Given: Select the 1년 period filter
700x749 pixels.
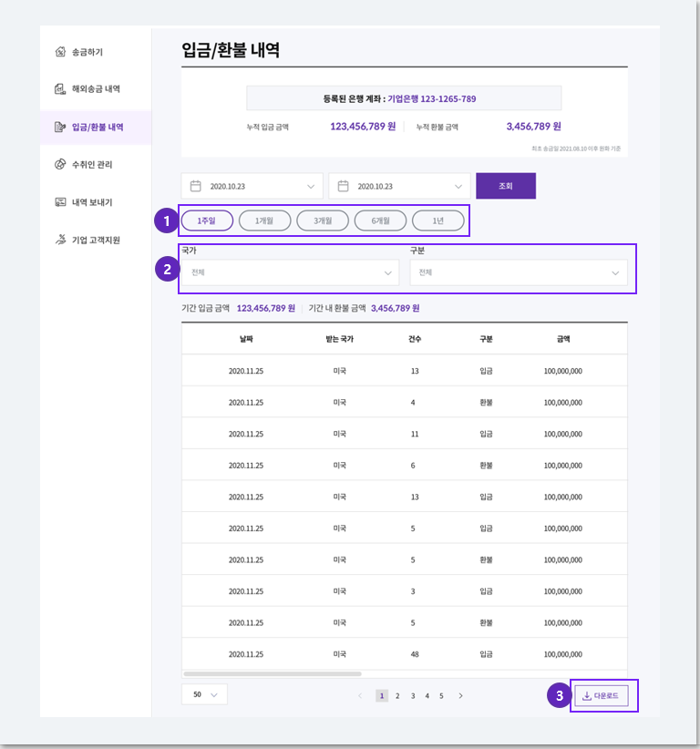Looking at the screenshot, I should [x=438, y=221].
